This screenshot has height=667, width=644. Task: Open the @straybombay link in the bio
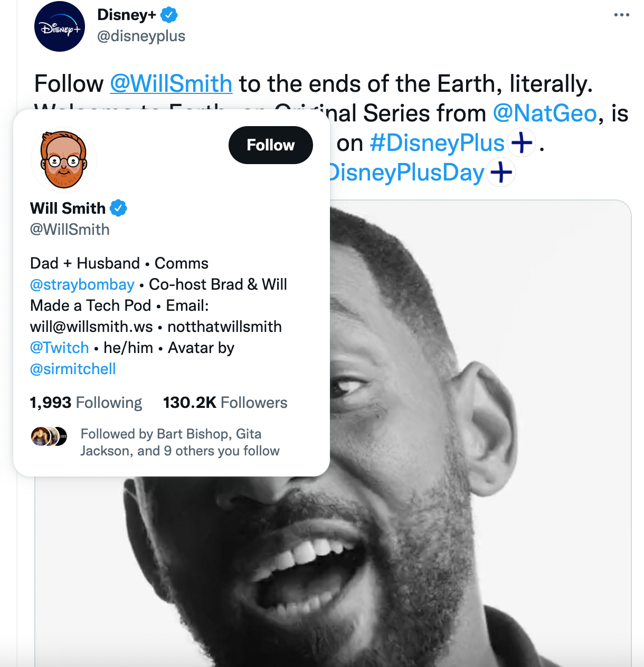[81, 284]
